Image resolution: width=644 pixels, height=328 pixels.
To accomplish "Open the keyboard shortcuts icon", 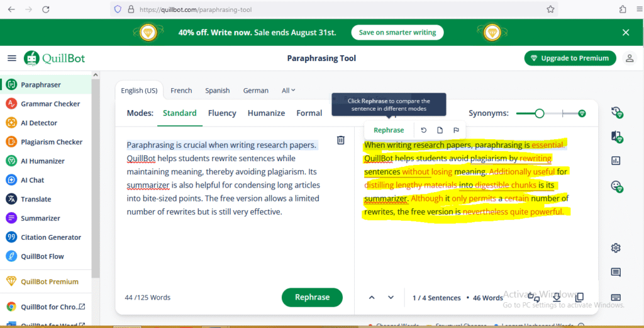I will pos(616,297).
